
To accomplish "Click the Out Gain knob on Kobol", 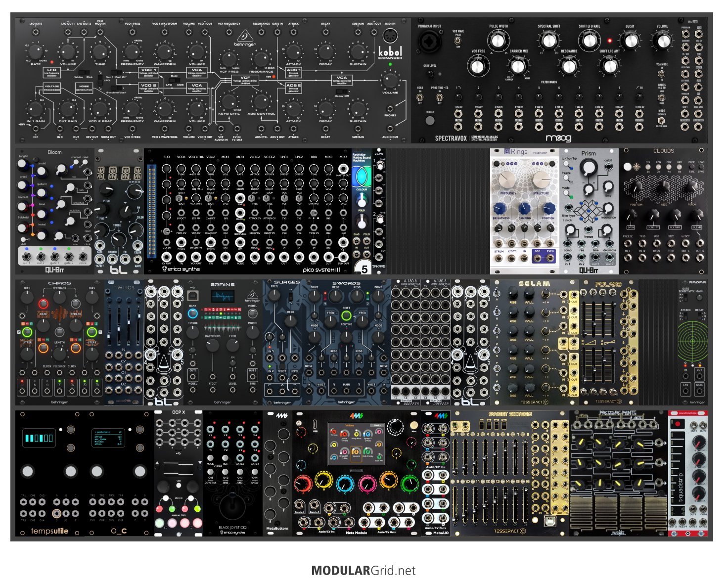I will click(x=68, y=109).
